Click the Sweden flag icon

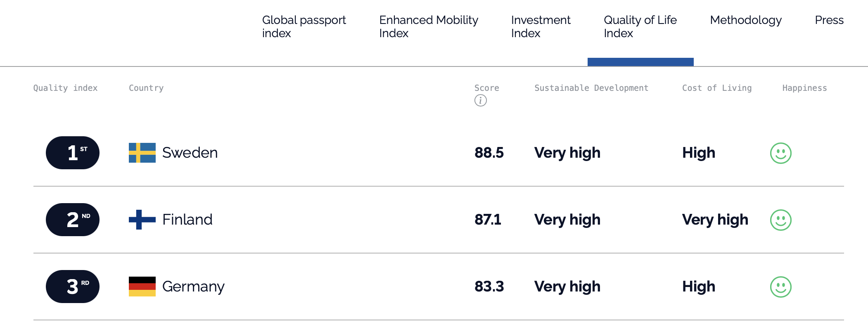click(142, 153)
